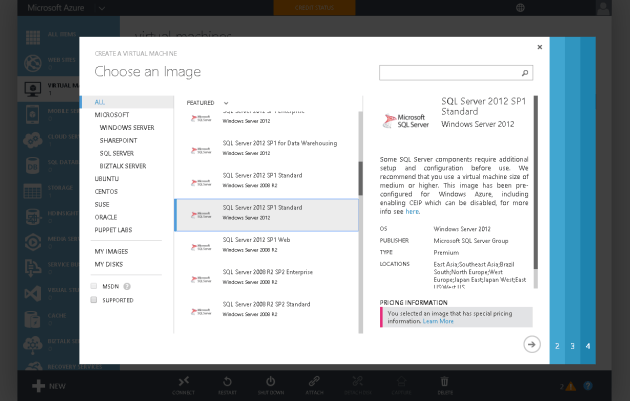Image resolution: width=630 pixels, height=401 pixels.
Task: Click the MSDN help question mark icon
Action: click(x=127, y=286)
